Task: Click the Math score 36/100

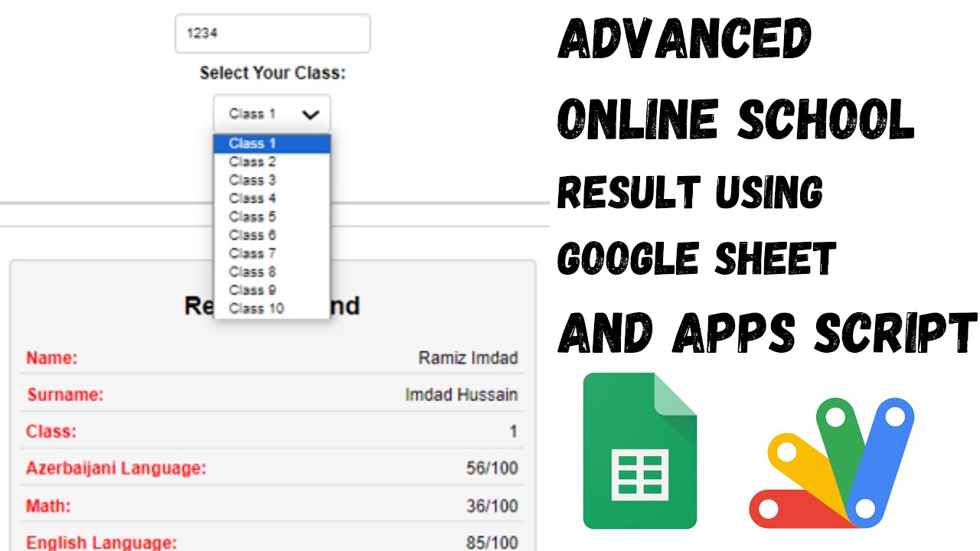Action: tap(492, 506)
